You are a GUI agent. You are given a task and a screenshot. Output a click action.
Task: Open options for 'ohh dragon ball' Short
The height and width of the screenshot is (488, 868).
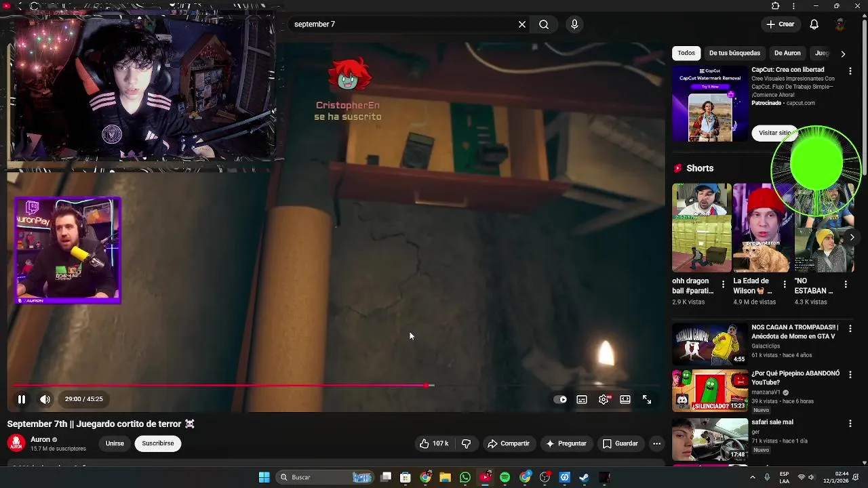click(723, 285)
